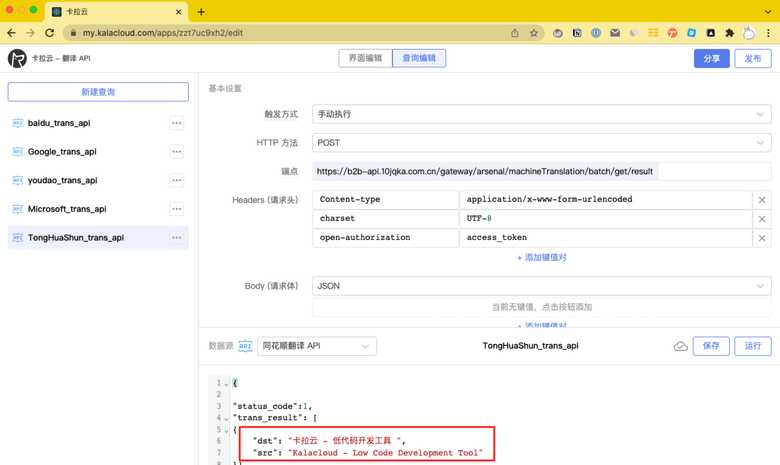
Task: Click the Content-type header key field
Action: [386, 199]
